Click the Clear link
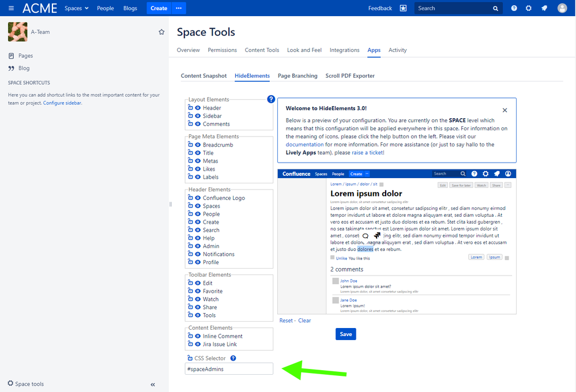The height and width of the screenshot is (392, 576). coord(304,321)
